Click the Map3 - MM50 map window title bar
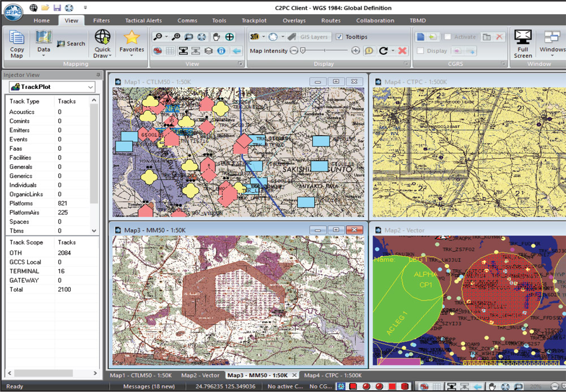566x392 pixels. click(238, 230)
